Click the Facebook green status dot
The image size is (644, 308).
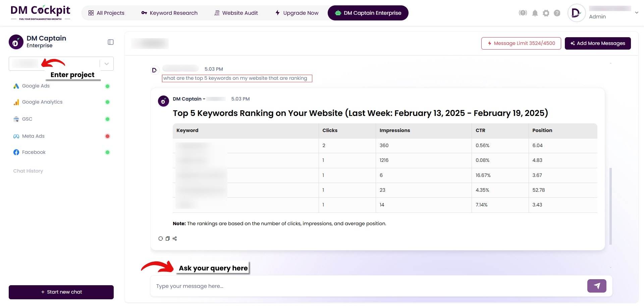click(x=107, y=152)
